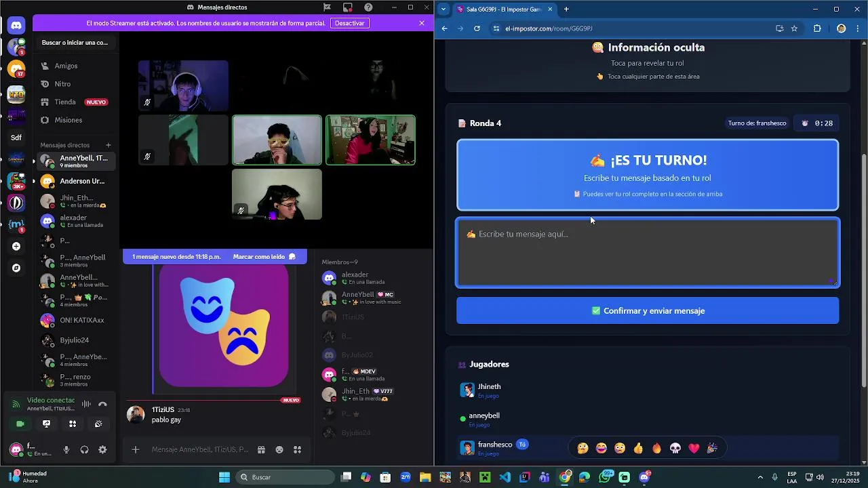Show hidden system tray icons chevron
The width and height of the screenshot is (868, 488).
pyautogui.click(x=760, y=477)
